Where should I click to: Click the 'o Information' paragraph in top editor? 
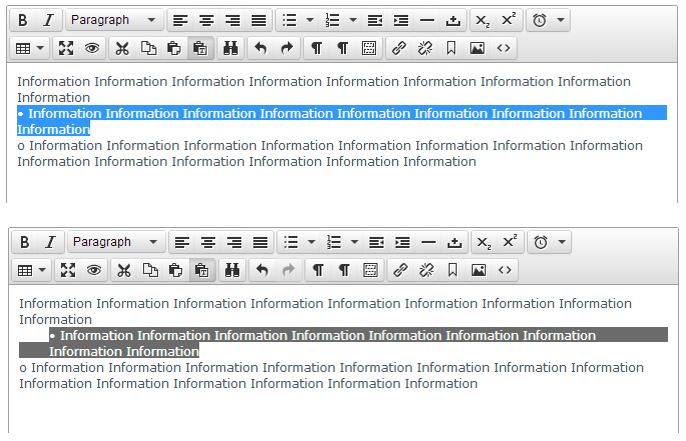tap(330, 153)
